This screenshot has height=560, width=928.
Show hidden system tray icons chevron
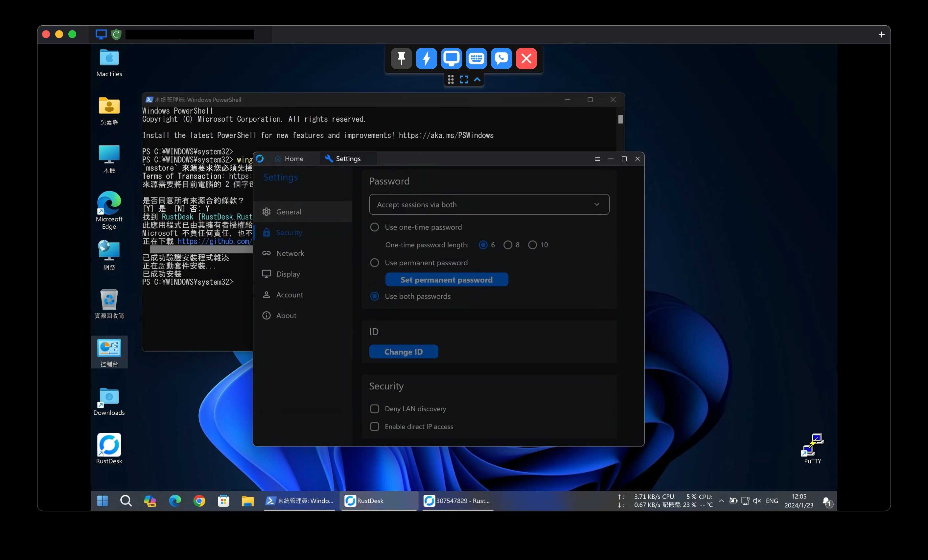pos(721,501)
